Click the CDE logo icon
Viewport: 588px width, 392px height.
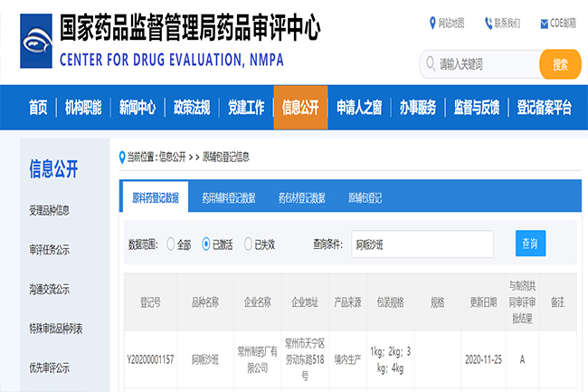(30, 41)
